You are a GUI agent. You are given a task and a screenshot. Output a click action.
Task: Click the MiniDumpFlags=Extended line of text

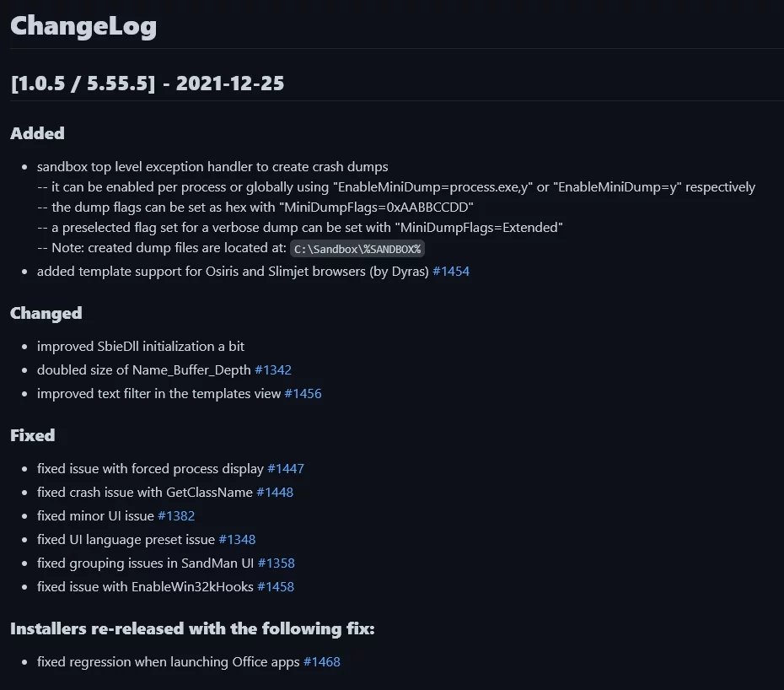[300, 227]
